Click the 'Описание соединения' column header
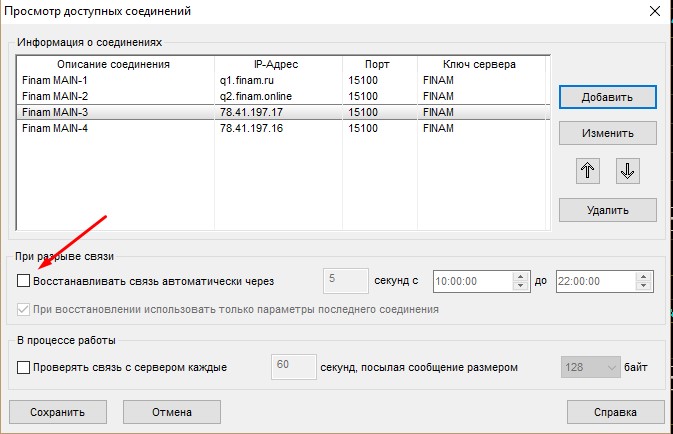 click(114, 64)
